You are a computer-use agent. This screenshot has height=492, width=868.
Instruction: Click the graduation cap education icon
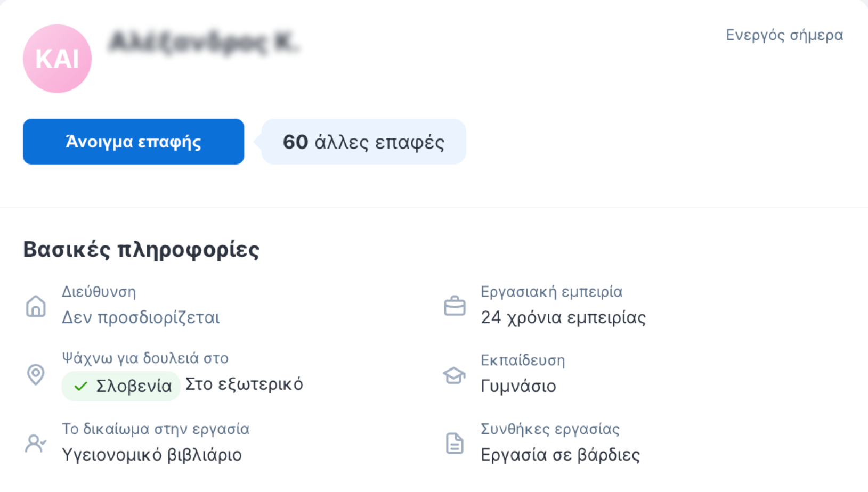[455, 375]
